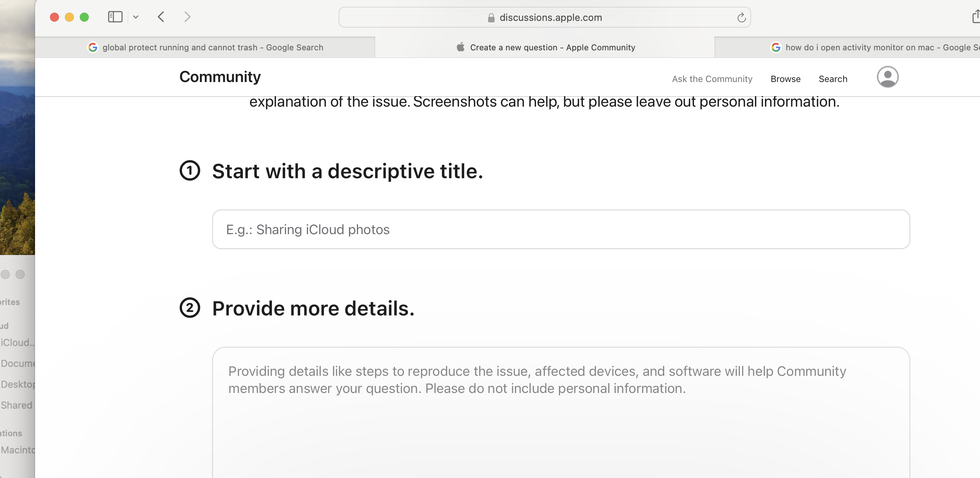Click the Community heading logo

click(220, 77)
